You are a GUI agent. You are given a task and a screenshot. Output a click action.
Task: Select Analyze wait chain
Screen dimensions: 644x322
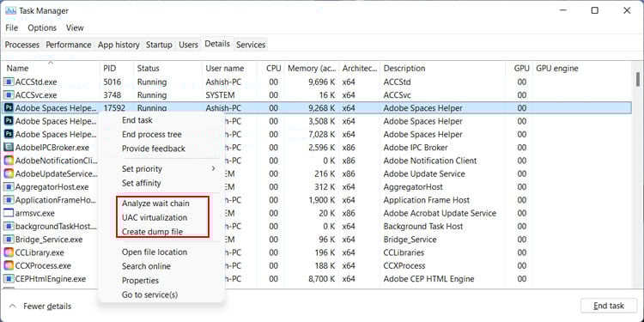tap(155, 204)
